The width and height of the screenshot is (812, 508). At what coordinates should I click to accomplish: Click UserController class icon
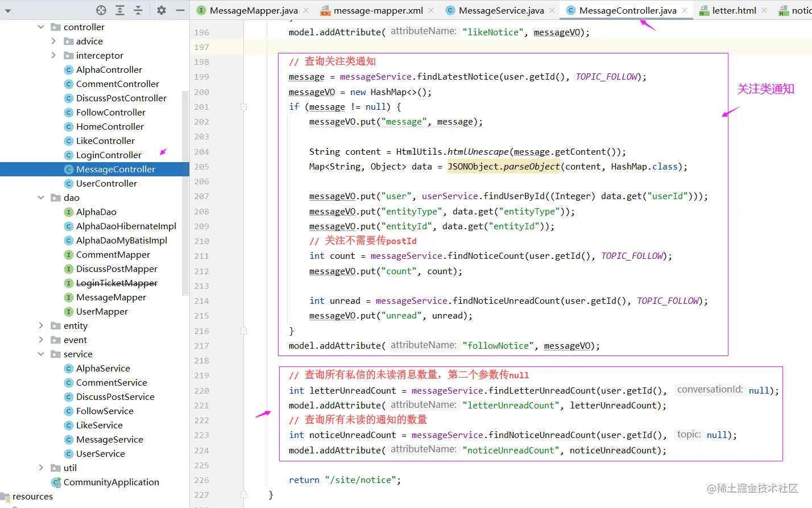[x=69, y=183]
